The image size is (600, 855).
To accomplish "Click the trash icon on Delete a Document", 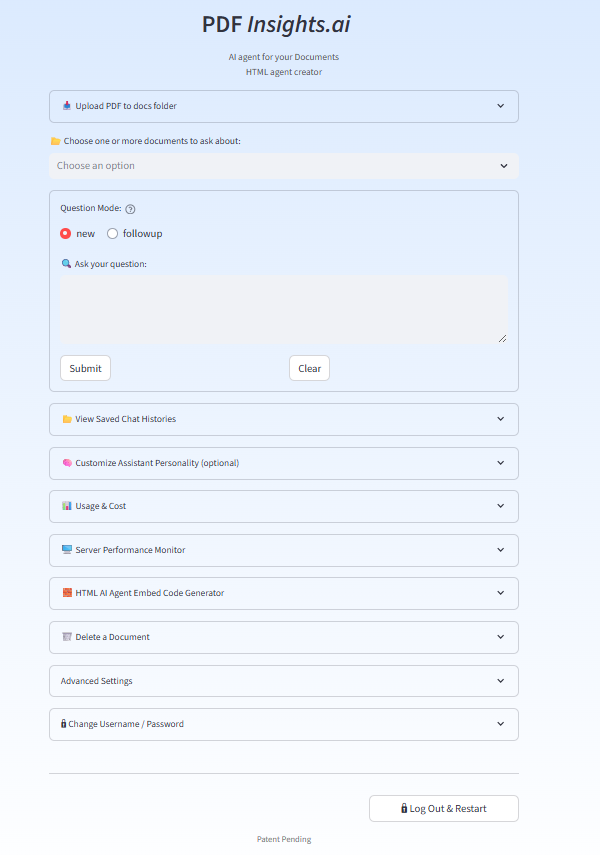I will coord(66,637).
